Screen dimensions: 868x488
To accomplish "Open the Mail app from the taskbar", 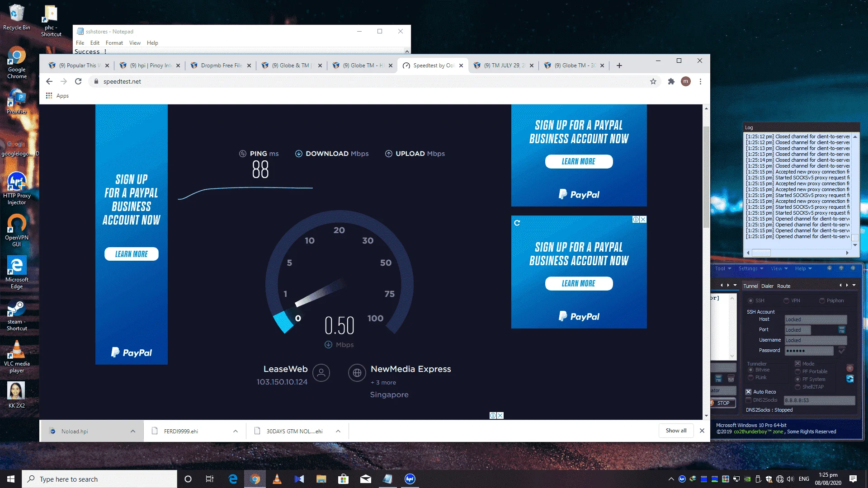I will click(366, 479).
